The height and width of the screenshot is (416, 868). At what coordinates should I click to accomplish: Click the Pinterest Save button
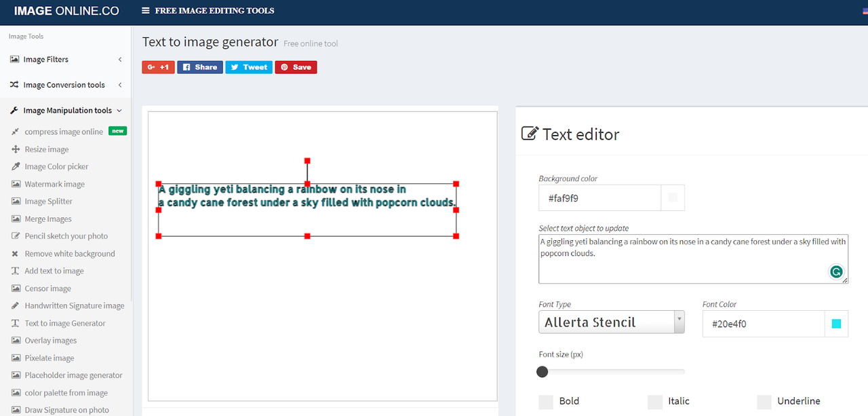coord(296,67)
